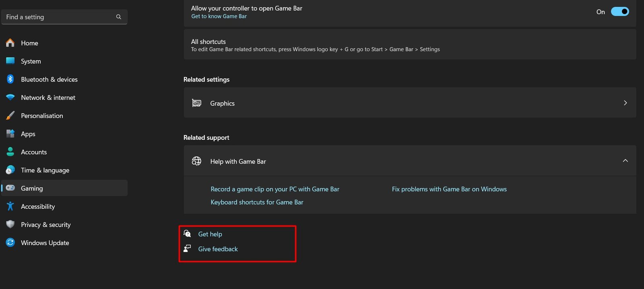The image size is (644, 289).
Task: Click the Apps icon in sidebar
Action: click(10, 133)
